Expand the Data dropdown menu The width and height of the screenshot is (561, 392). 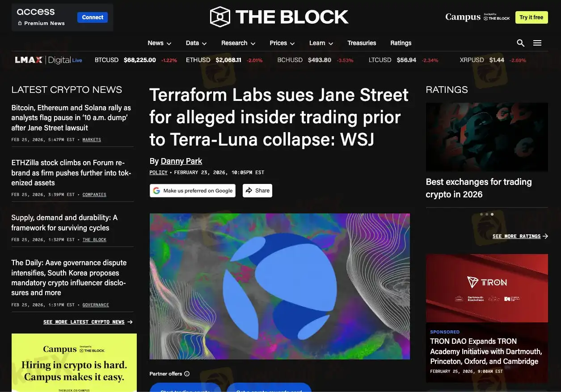click(196, 43)
